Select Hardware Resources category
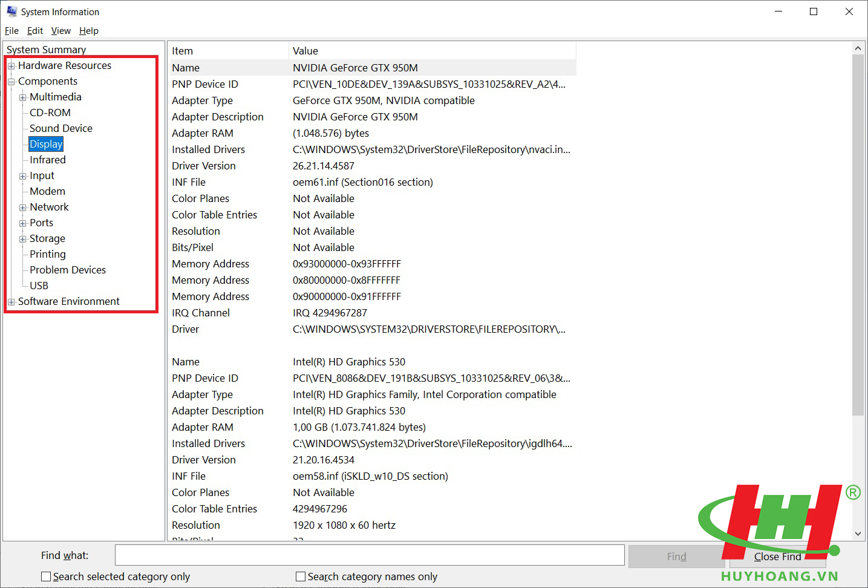This screenshot has height=588, width=868. [65, 65]
